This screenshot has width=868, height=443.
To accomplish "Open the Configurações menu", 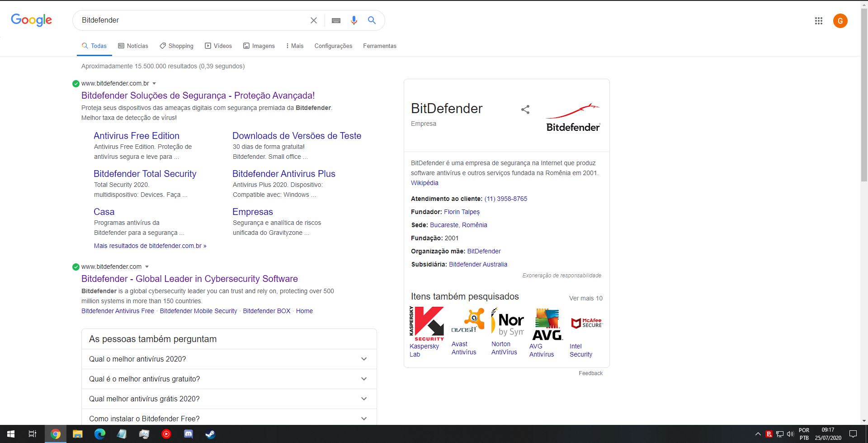I will pos(333,46).
